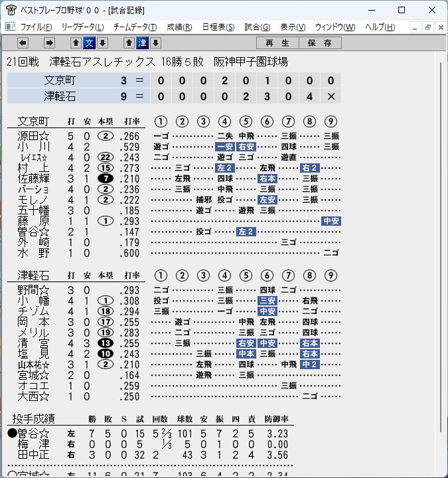This screenshot has width=448, height=478.
Task: Open the 成績(R) menu
Action: [179, 27]
